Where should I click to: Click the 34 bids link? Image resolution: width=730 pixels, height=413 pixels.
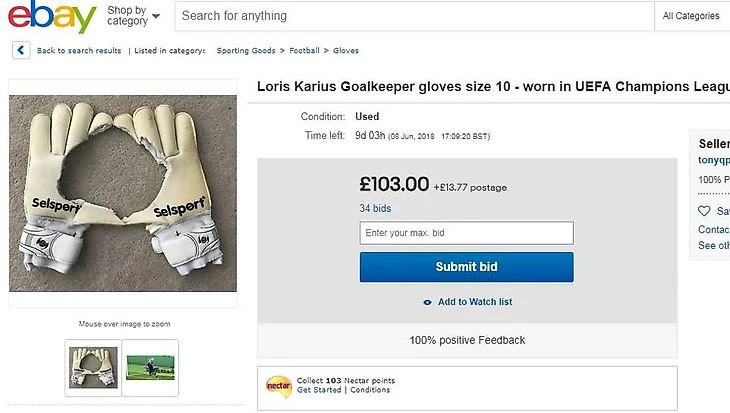[x=375, y=208]
